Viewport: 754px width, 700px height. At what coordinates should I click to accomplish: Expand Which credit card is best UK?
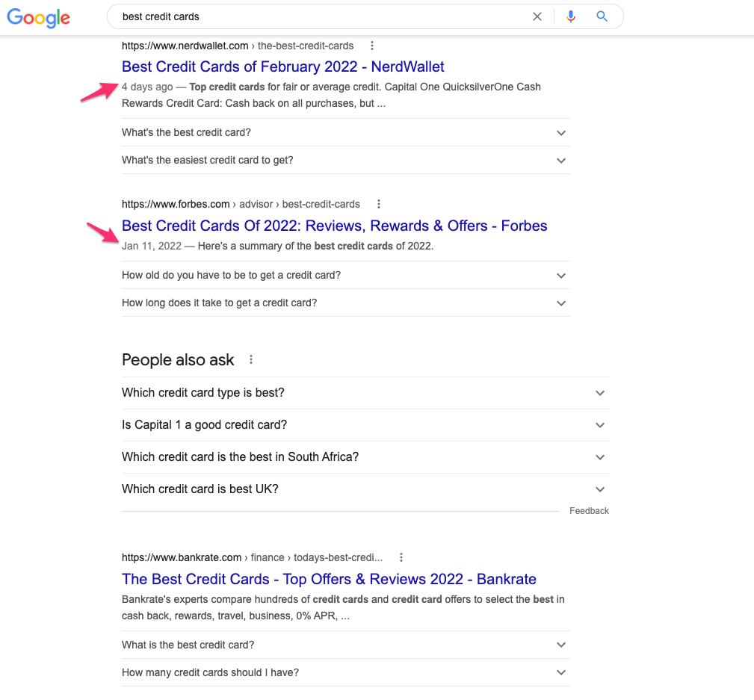coord(365,489)
